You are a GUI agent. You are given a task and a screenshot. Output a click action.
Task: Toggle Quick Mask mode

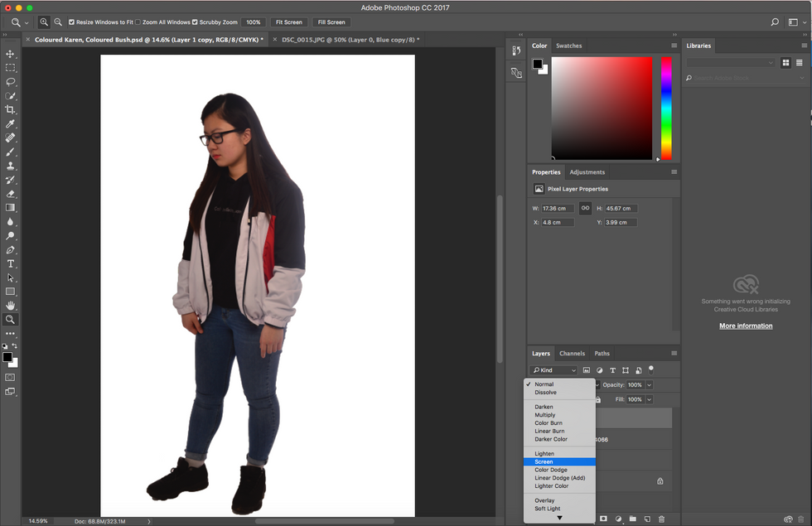(10, 378)
